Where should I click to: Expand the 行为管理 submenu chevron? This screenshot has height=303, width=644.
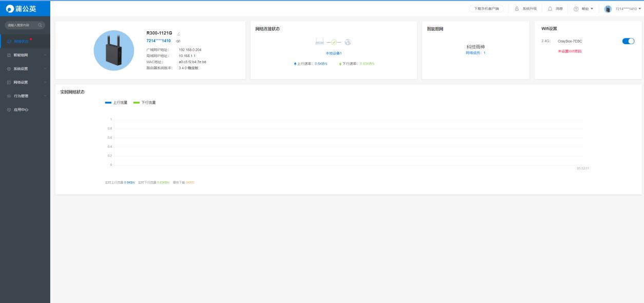[x=45, y=96]
